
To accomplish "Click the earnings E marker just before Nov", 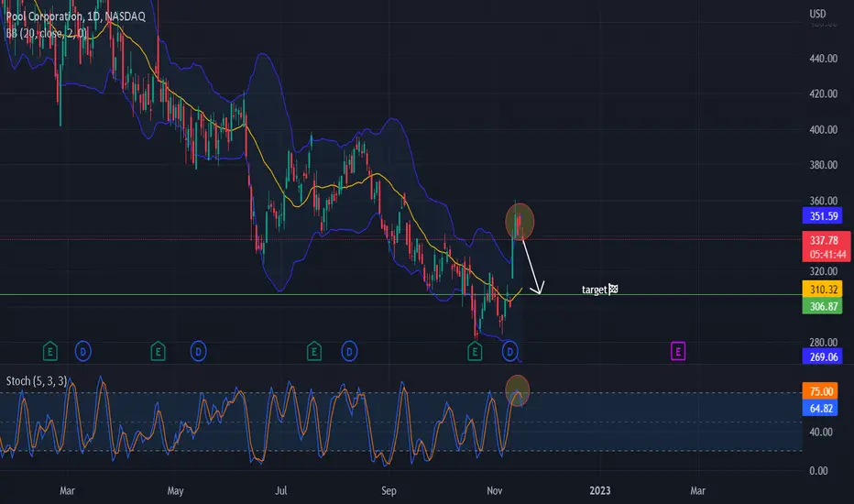I will point(475,352).
